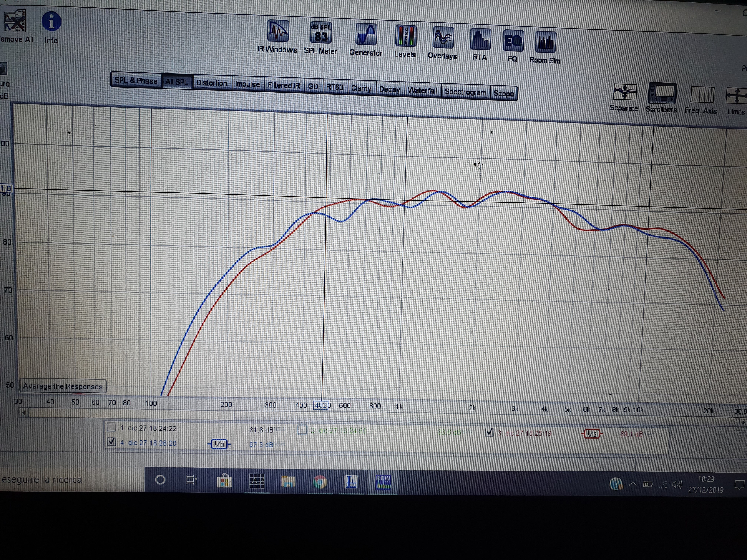Open the RT60 tab
The image size is (747, 560).
(335, 87)
